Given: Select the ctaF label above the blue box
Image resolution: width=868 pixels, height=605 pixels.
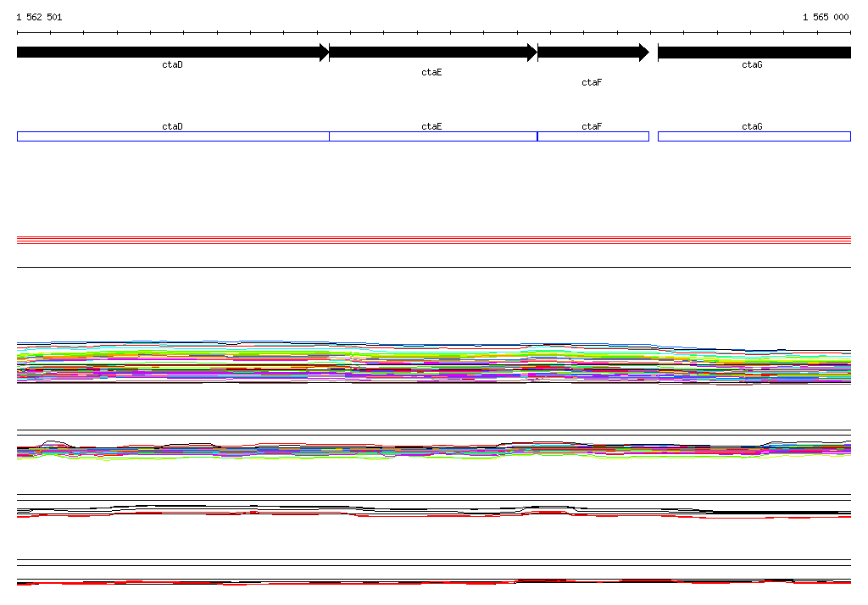Looking at the screenshot, I should (592, 126).
